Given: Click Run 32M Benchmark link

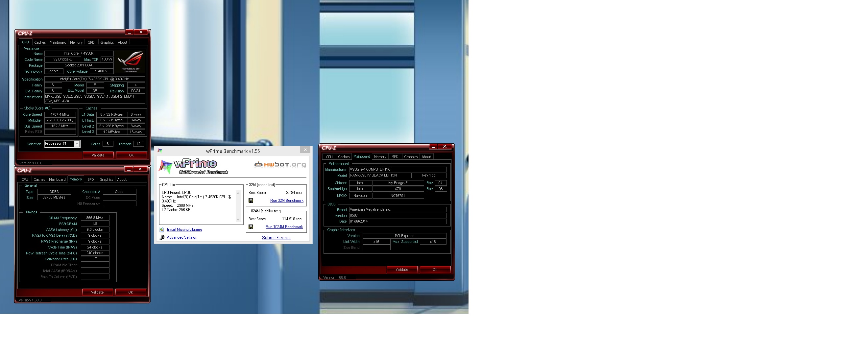Looking at the screenshot, I should click(x=287, y=201).
